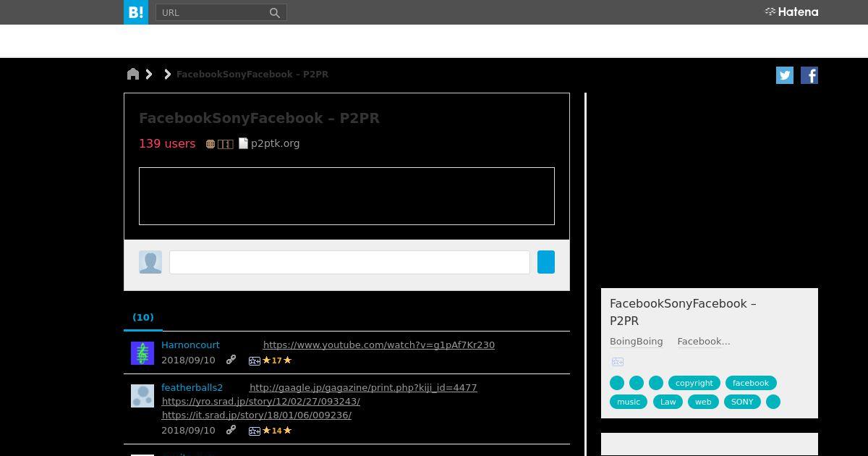Click permalink chain icon on featherballs2's comment
Viewport: 868px width, 456px height.
tap(231, 430)
